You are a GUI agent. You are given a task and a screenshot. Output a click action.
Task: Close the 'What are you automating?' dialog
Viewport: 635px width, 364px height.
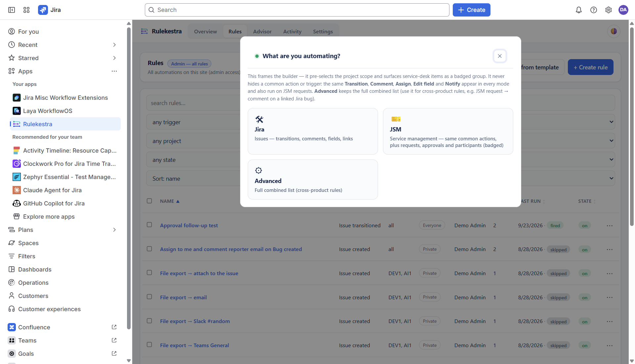500,56
